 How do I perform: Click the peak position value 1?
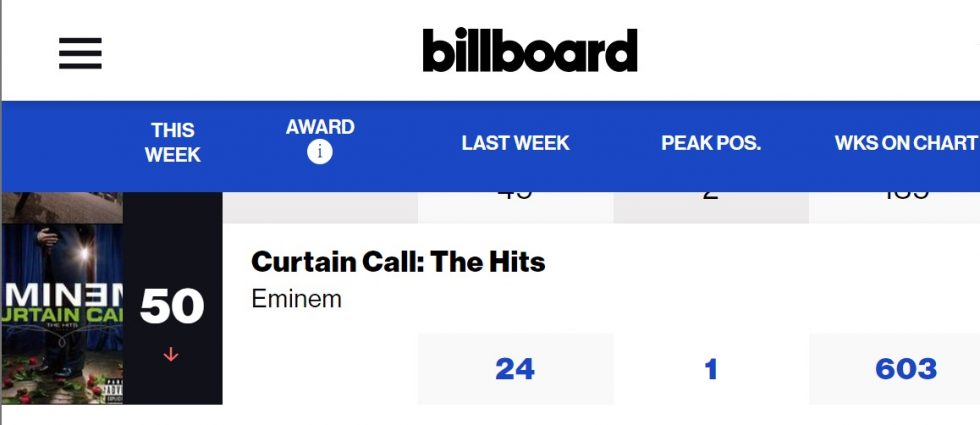(711, 369)
